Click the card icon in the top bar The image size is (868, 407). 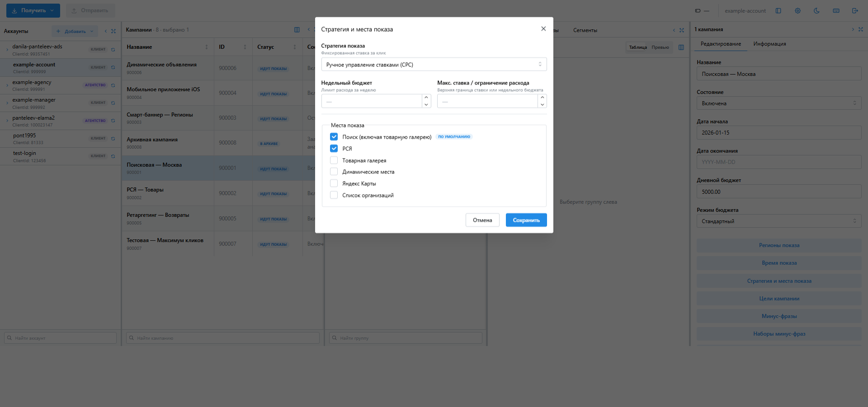click(x=698, y=11)
